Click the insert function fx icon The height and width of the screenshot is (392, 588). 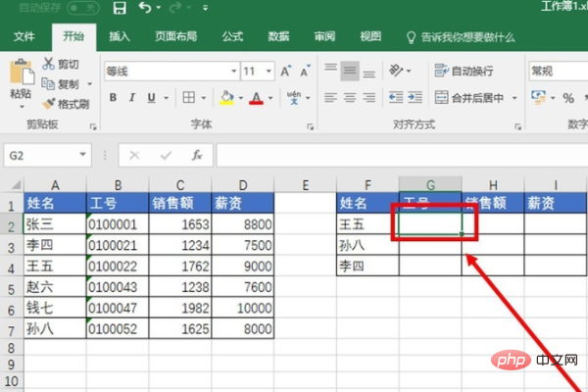click(197, 155)
